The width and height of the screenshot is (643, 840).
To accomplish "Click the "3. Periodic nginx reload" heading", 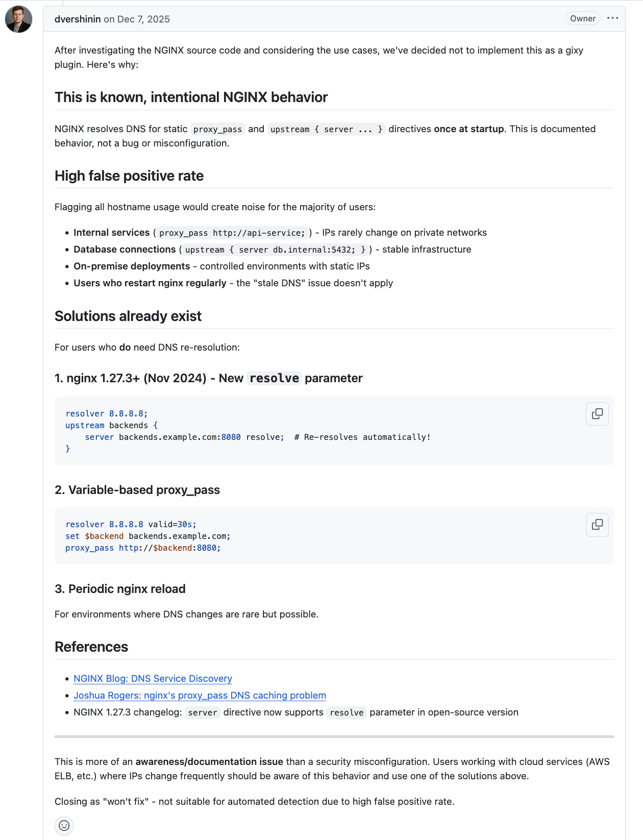I will 120,589.
